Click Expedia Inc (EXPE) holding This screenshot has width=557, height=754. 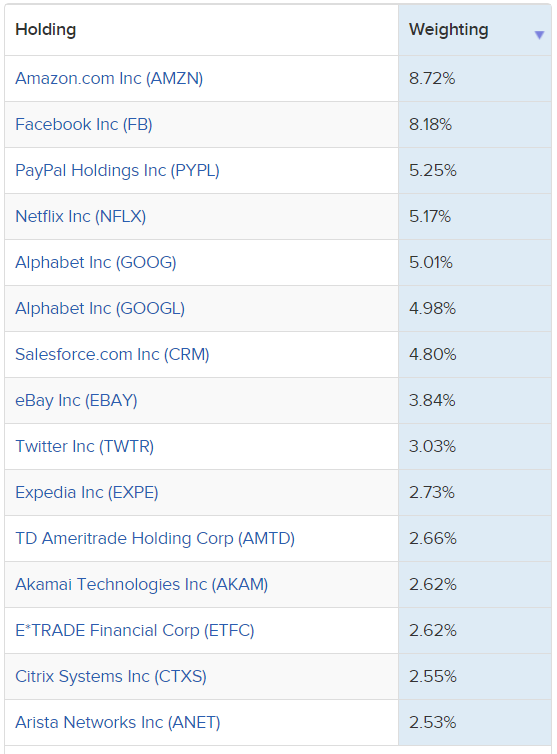coord(87,492)
